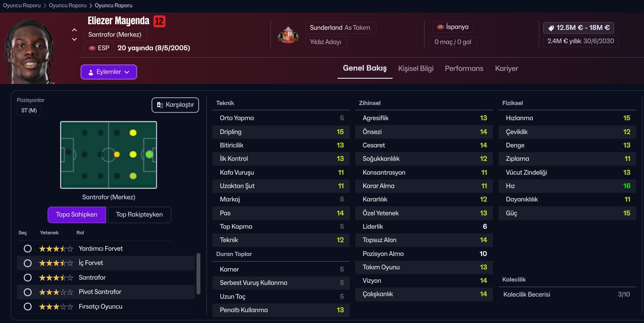
Task: Select the Pivot Santrafor radio button
Action: tap(28, 292)
